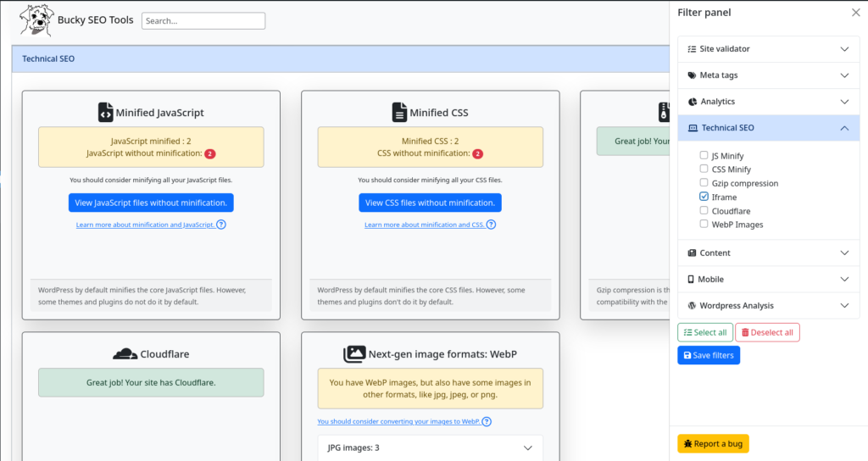Open the Analytics accordion item
This screenshot has width=868, height=461.
768,102
